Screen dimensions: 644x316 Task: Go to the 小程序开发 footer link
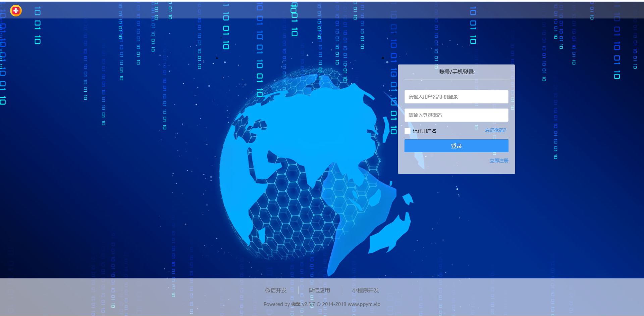tap(365, 290)
